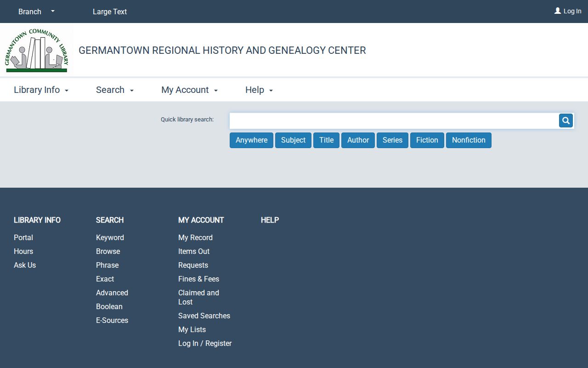
Task: Click the Germantown Regional History and Genealogy Center title
Action: (x=222, y=50)
